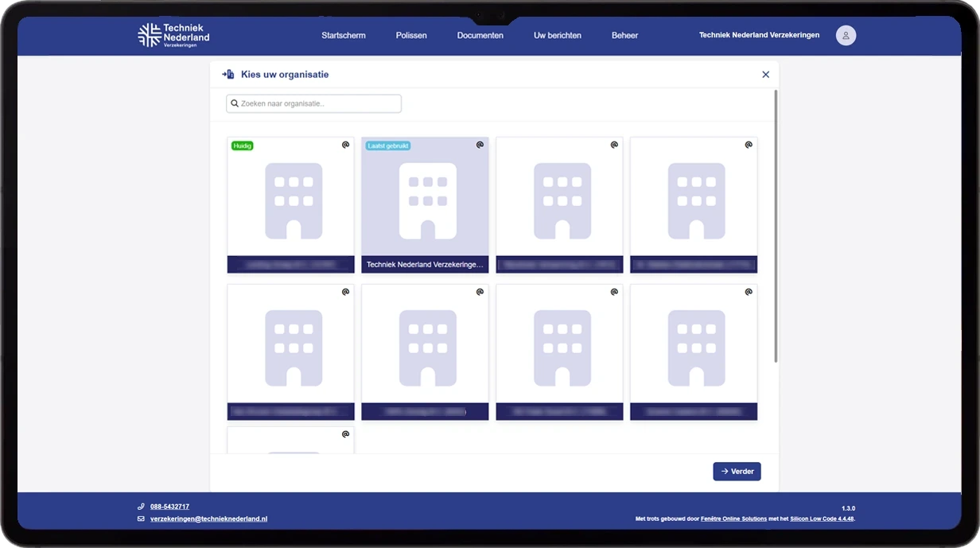Click the @ icon on the card right of Laatst gebruikt

coord(614,145)
